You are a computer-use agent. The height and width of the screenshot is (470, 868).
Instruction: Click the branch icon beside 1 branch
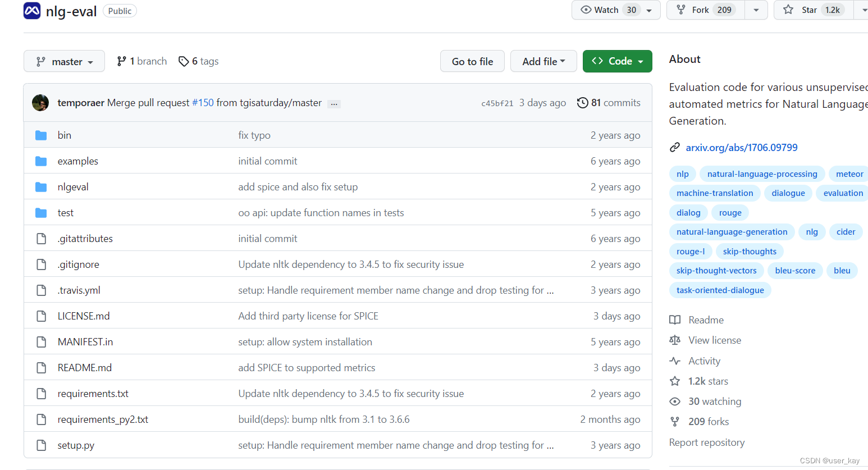pyautogui.click(x=121, y=61)
